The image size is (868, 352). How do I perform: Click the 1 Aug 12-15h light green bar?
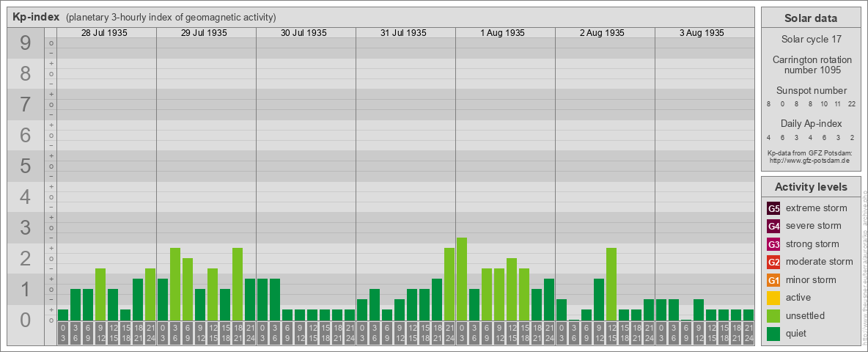click(512, 290)
